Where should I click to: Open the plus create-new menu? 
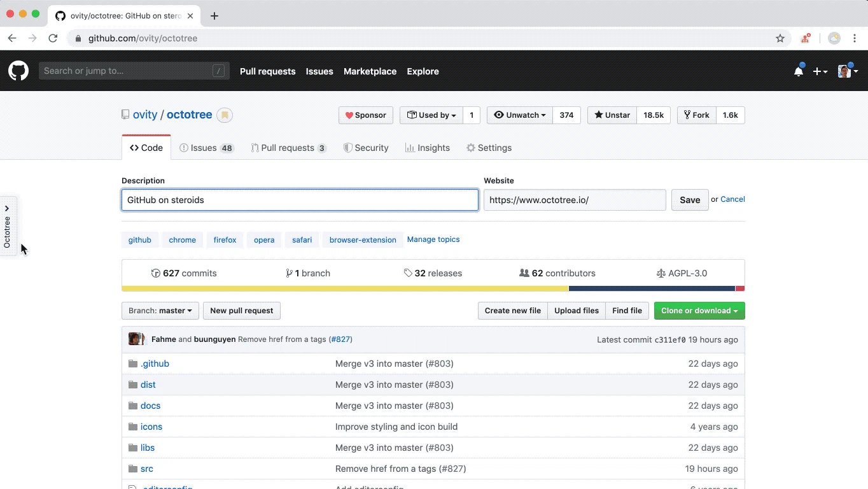point(820,71)
